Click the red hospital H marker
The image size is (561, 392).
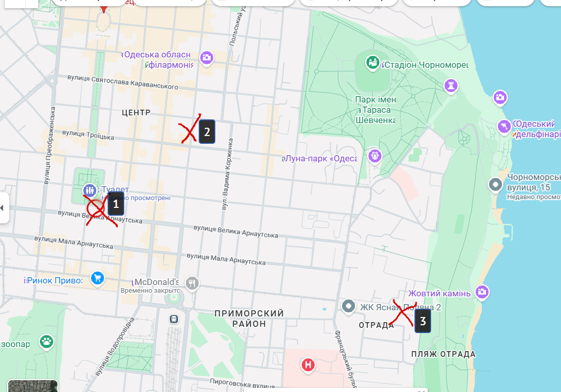pos(308,365)
